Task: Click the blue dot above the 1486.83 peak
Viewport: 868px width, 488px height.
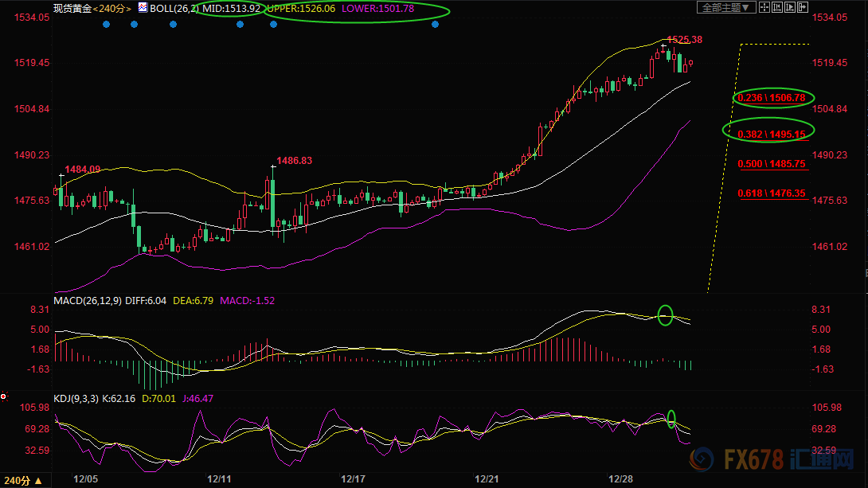Action: click(273, 24)
